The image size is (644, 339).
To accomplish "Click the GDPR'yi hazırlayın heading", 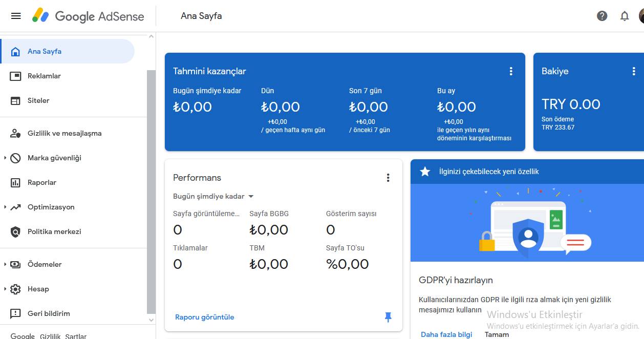I will pos(456,280).
